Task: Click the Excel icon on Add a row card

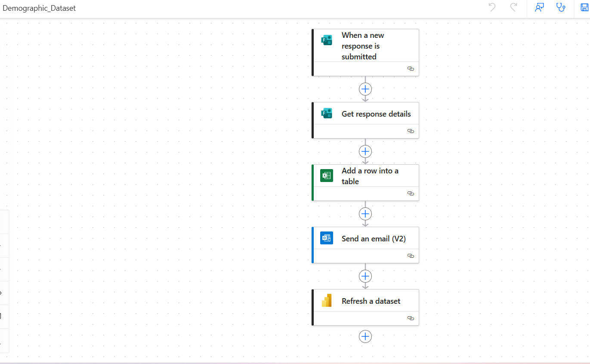Action: click(x=327, y=176)
